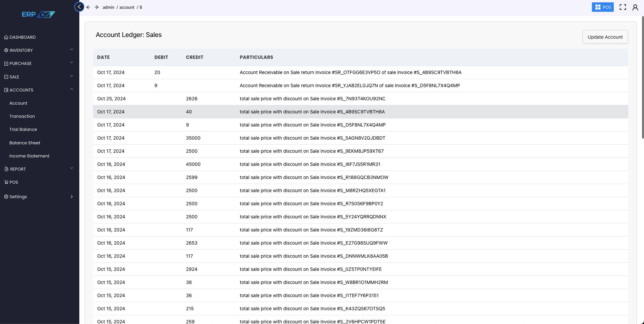Screen dimensions: 644x324
Task: Open the user profile icon
Action: coord(635,7)
